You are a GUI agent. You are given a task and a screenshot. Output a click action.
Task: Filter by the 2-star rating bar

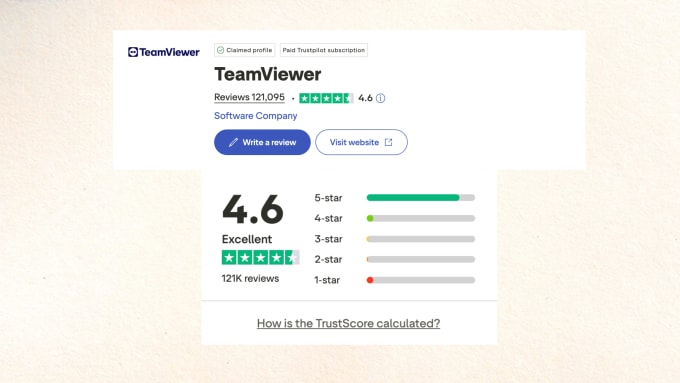[421, 259]
